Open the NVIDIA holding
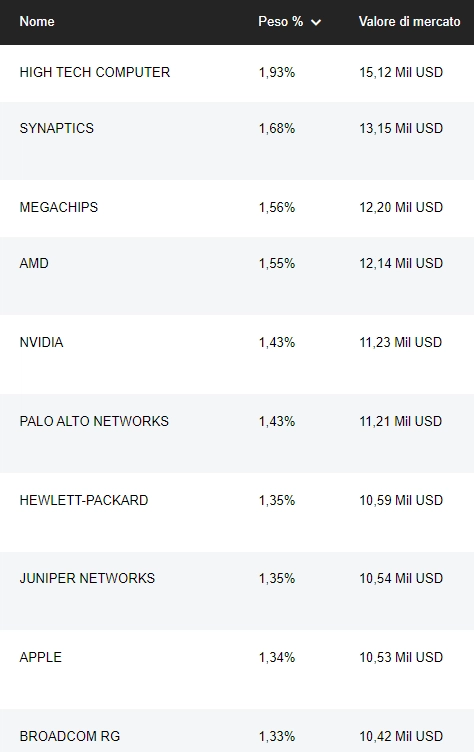The width and height of the screenshot is (474, 752). coord(41,342)
